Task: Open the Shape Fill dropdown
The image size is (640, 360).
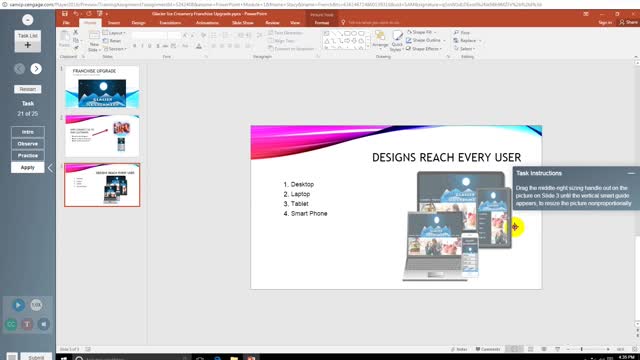Action: coord(421,32)
